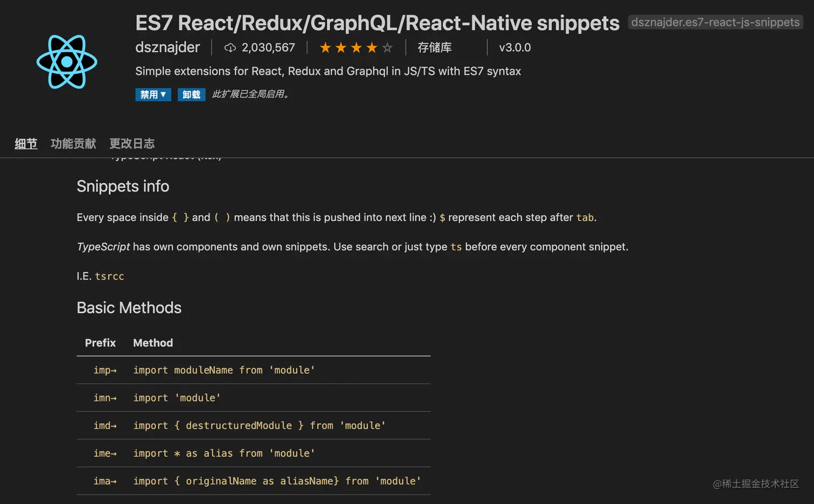Click import originalName as aliasName cell
The image size is (814, 504).
(277, 481)
